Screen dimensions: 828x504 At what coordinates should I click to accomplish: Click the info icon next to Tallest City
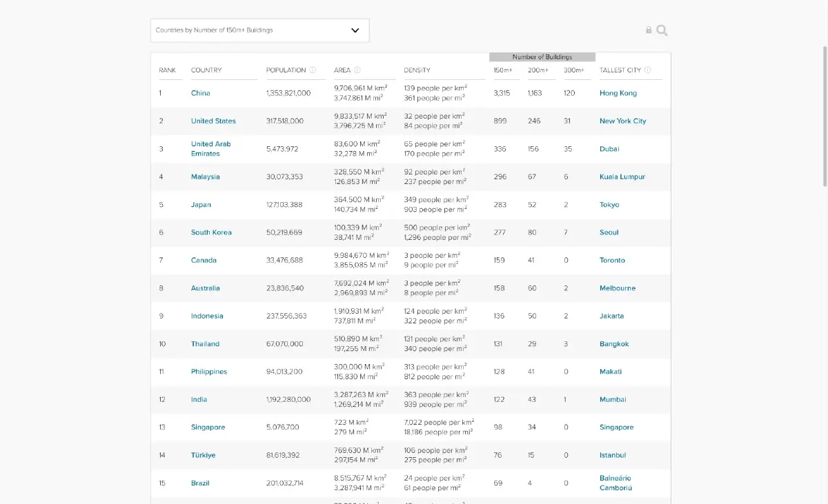coord(648,70)
